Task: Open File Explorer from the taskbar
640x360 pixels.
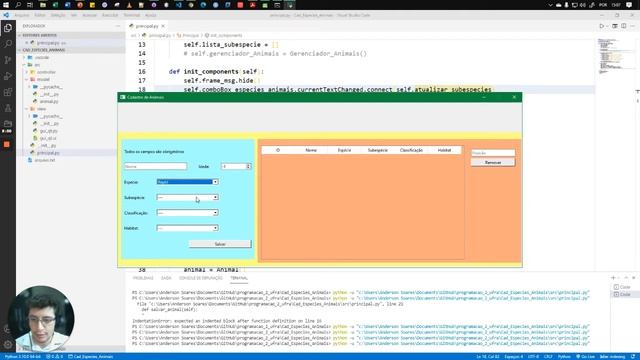Action: pos(43,5)
